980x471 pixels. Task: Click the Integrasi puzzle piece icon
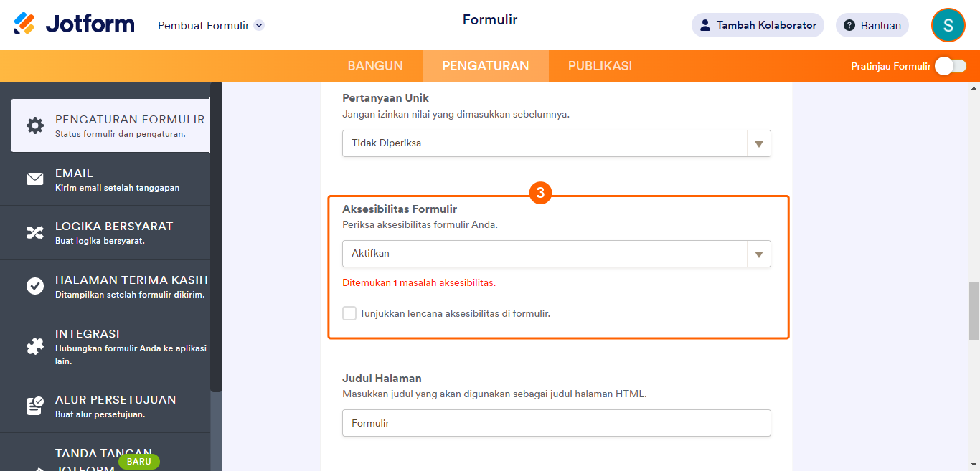[x=34, y=346]
